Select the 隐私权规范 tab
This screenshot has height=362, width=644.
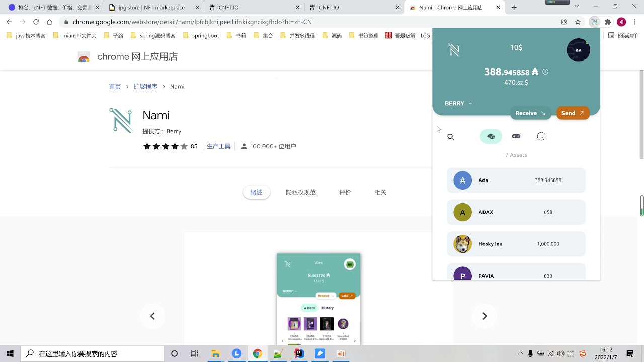pos(301,192)
